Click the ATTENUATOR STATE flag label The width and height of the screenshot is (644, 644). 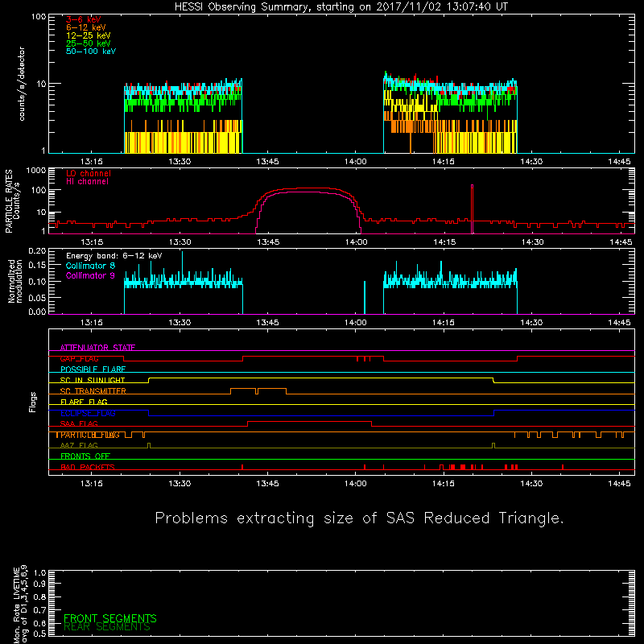(x=97, y=348)
